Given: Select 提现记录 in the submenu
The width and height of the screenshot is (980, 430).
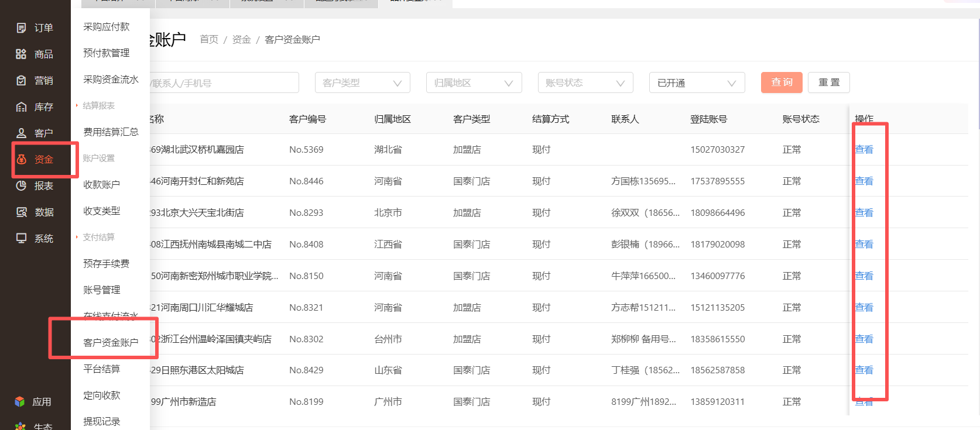Looking at the screenshot, I should [102, 421].
